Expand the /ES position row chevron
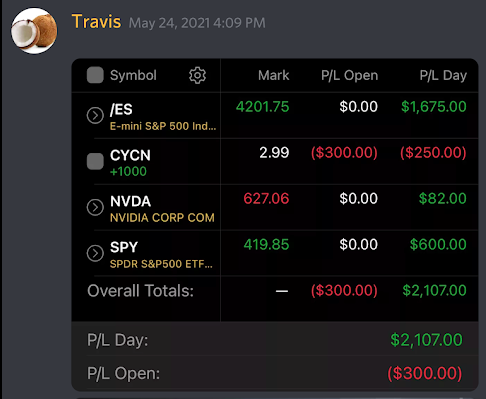 pos(95,116)
